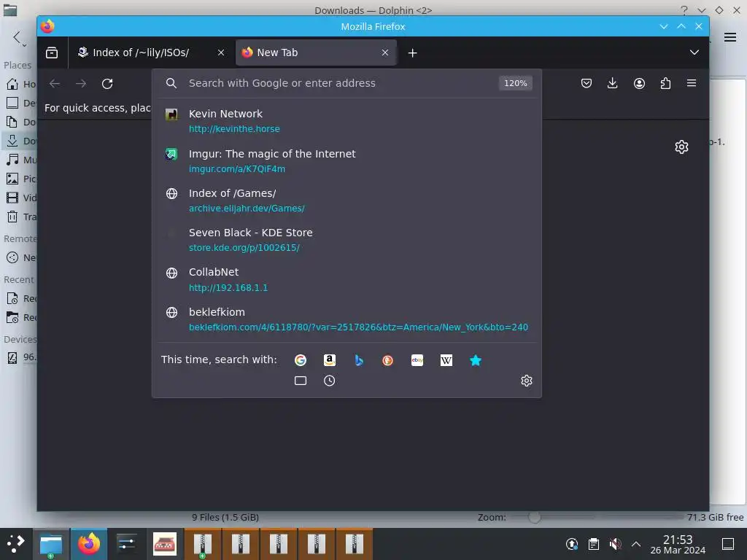
Task: Open the clock showing 21:53
Action: click(678, 544)
